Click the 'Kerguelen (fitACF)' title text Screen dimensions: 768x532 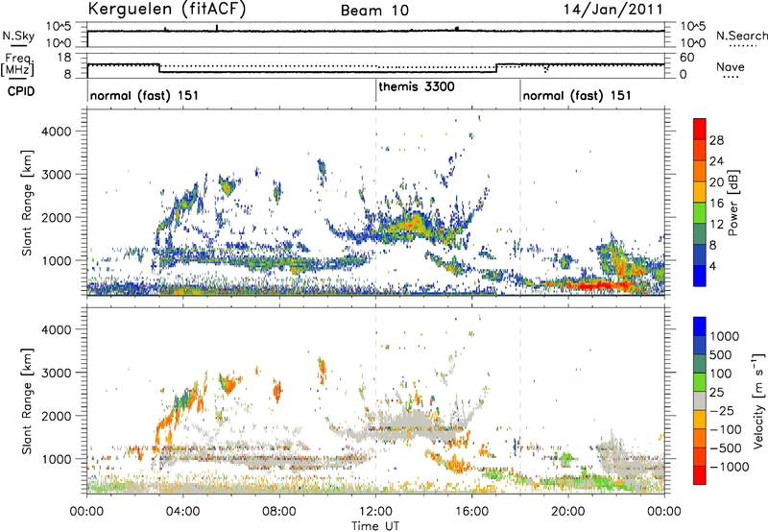point(166,9)
